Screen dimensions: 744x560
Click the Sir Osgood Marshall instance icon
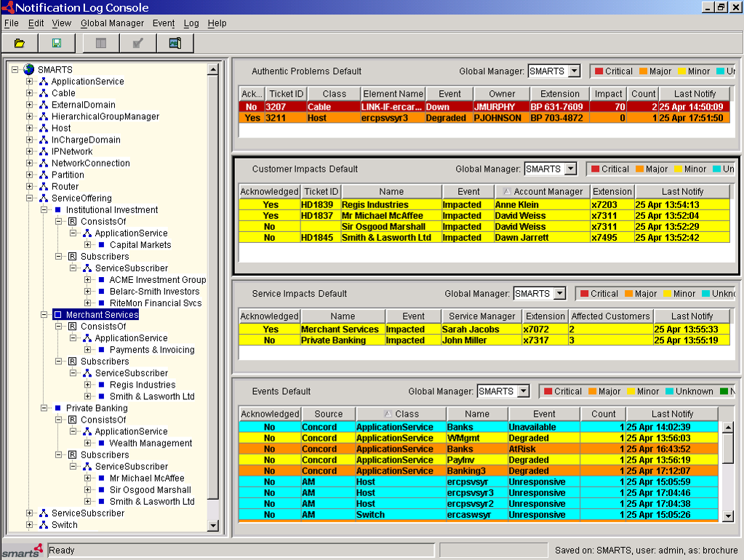(101, 489)
